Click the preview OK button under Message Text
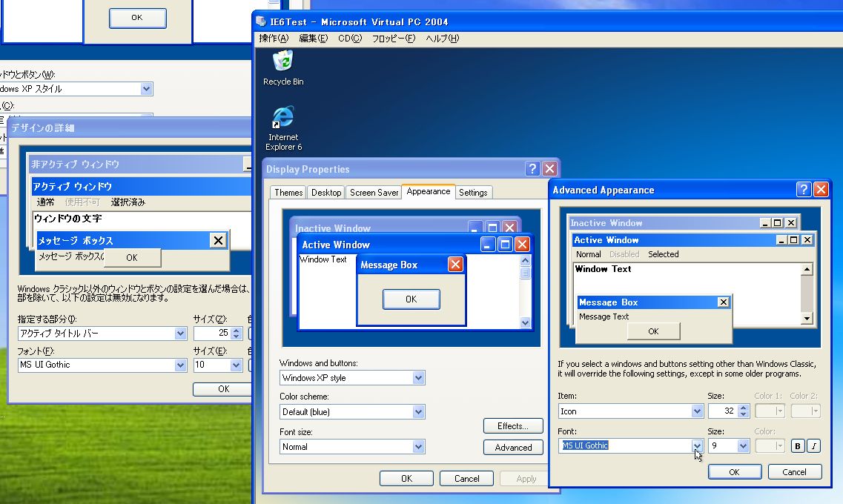 point(653,331)
